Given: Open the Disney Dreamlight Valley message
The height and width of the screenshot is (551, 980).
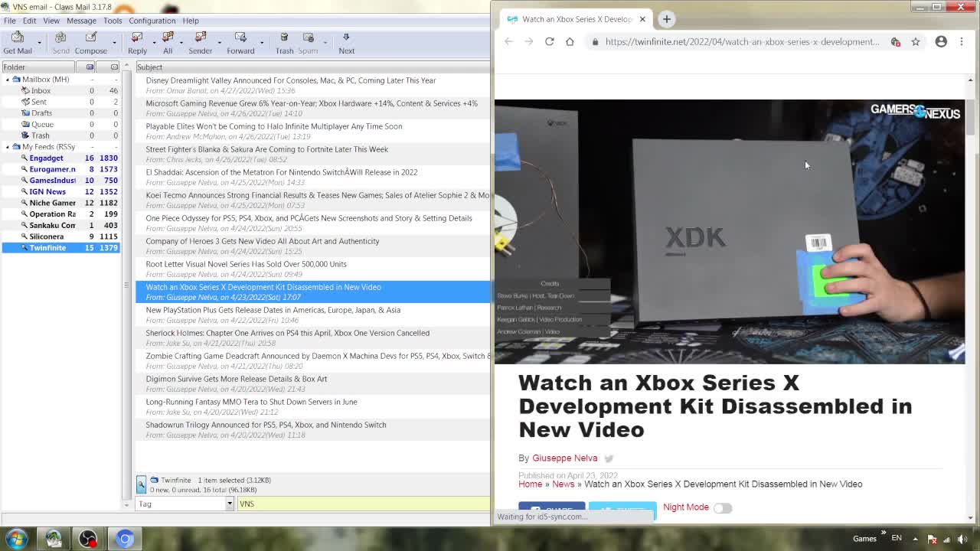Looking at the screenshot, I should click(312, 85).
